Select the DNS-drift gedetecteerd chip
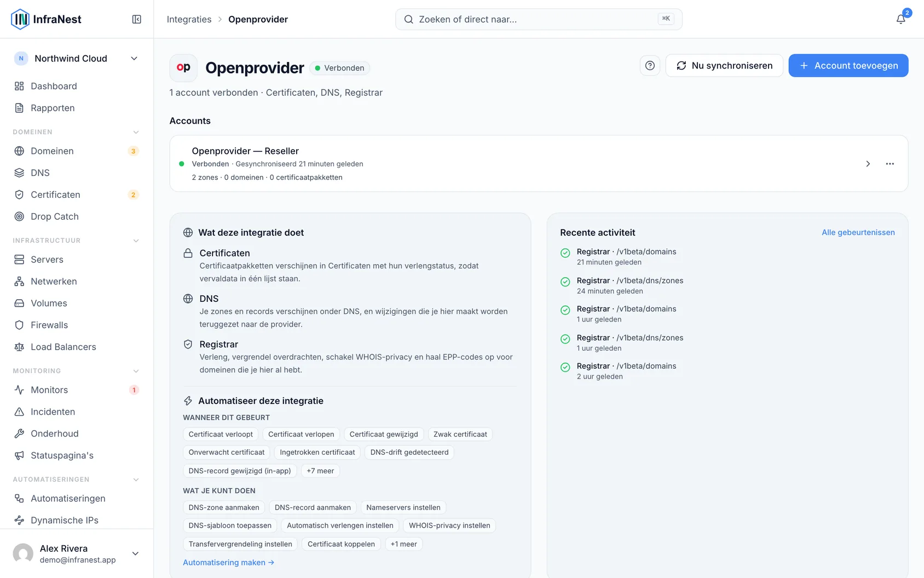The image size is (924, 578). coord(409,453)
